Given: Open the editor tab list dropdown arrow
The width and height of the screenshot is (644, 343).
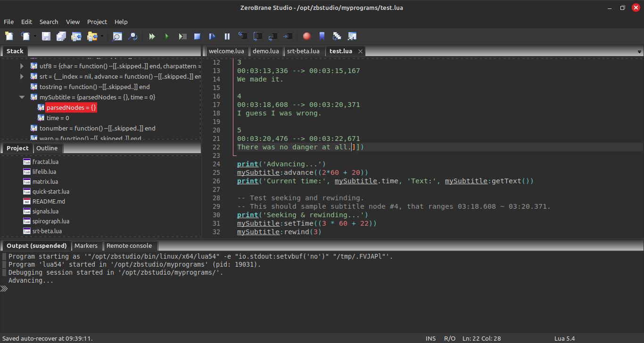Looking at the screenshot, I should click(639, 51).
